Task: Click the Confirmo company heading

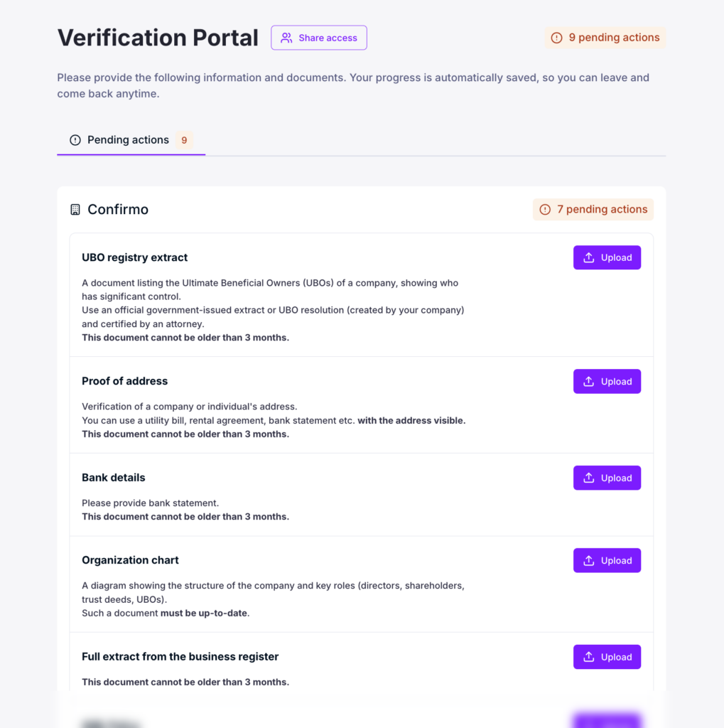Action: (118, 210)
